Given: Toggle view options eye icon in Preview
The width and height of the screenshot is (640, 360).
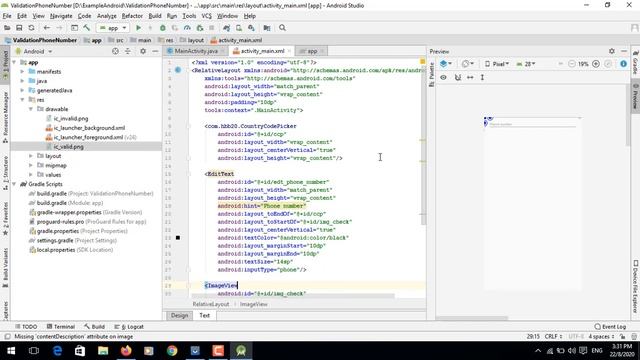Looking at the screenshot, I should (x=443, y=77).
